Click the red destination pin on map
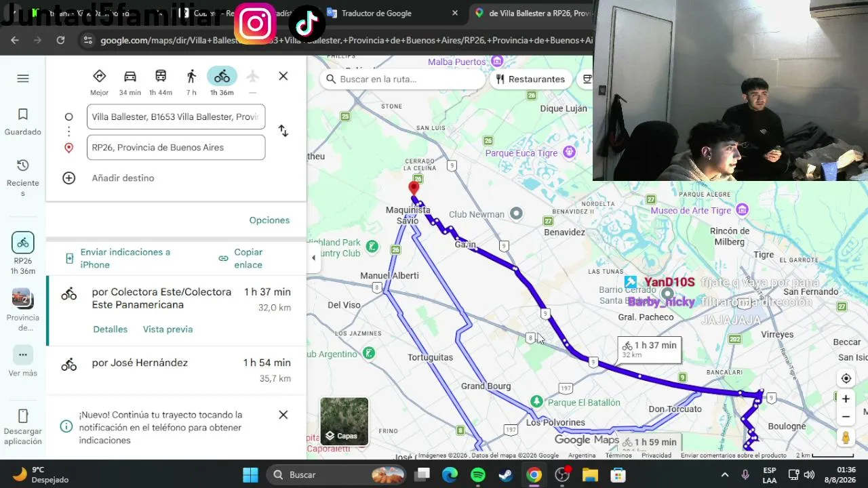868x488 pixels. (x=414, y=188)
